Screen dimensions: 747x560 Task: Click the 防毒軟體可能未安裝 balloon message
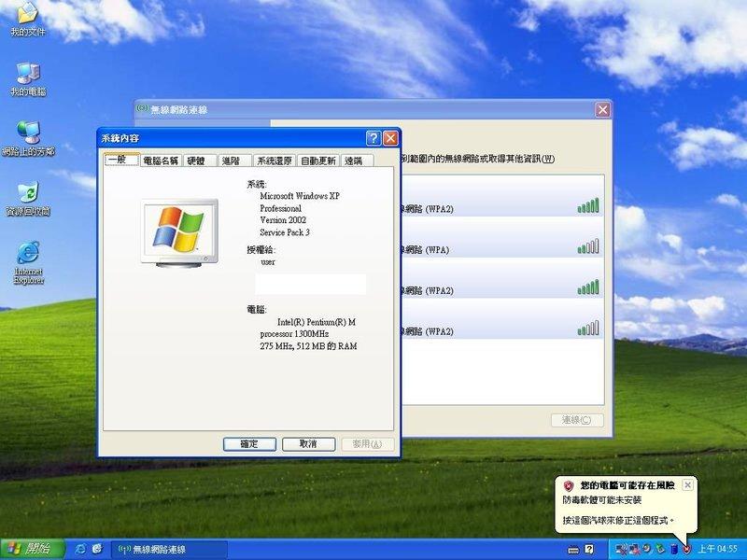(601, 500)
